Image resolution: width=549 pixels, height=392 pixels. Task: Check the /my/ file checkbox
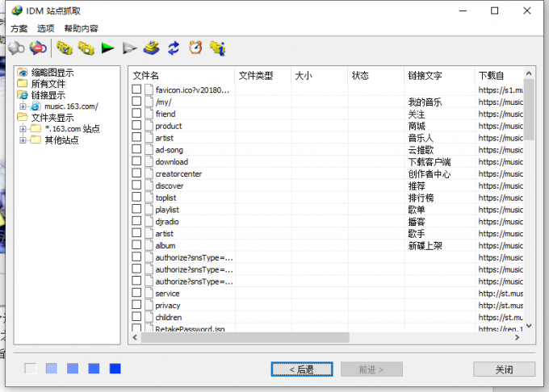pos(136,102)
